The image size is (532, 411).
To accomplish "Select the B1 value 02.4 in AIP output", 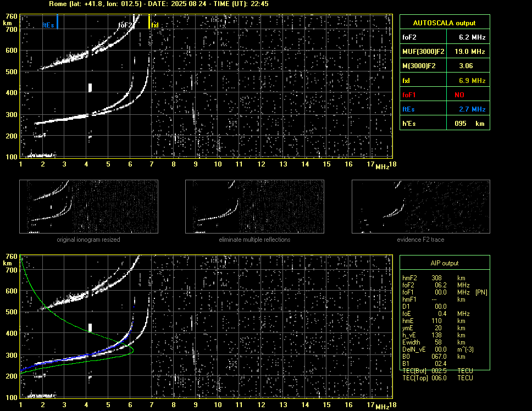I will (441, 364).
